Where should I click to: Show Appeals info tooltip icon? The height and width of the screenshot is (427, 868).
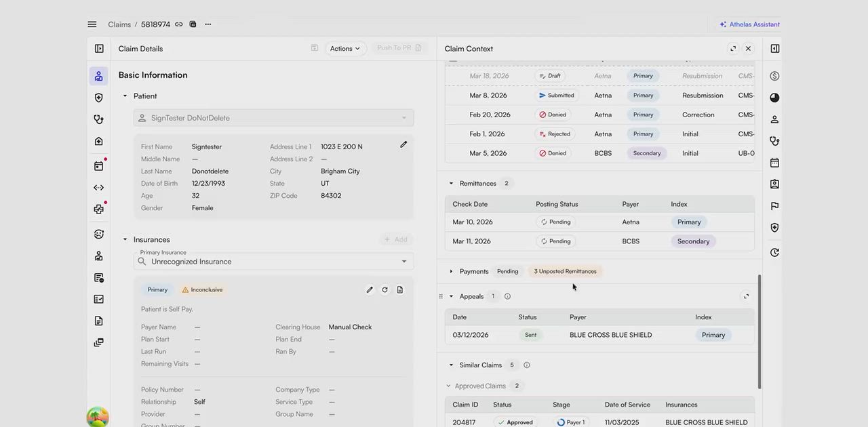pyautogui.click(x=507, y=296)
